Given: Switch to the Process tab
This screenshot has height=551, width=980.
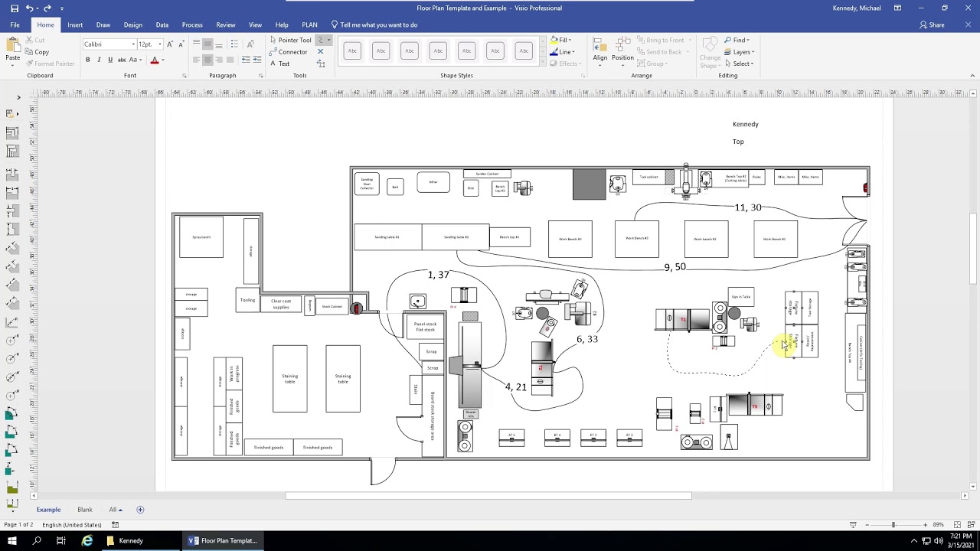Looking at the screenshot, I should click(192, 24).
